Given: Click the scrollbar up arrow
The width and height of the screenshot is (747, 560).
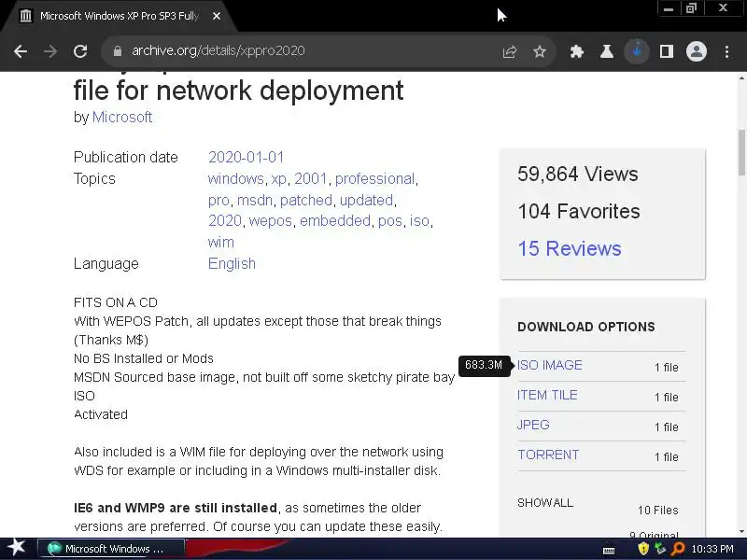Looking at the screenshot, I should click(x=741, y=77).
